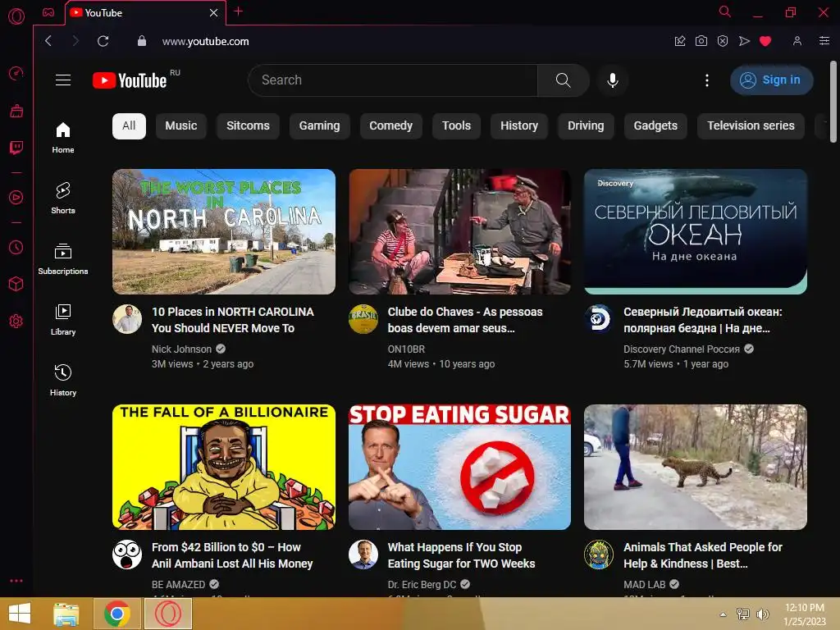Select the Driving filter chip
The height and width of the screenshot is (630, 840).
[x=586, y=126]
